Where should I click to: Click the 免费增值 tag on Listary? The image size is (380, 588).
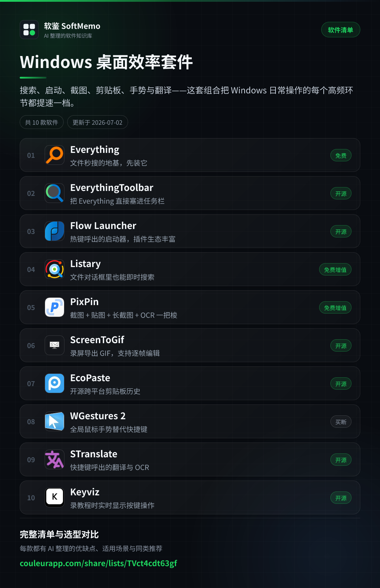(335, 270)
